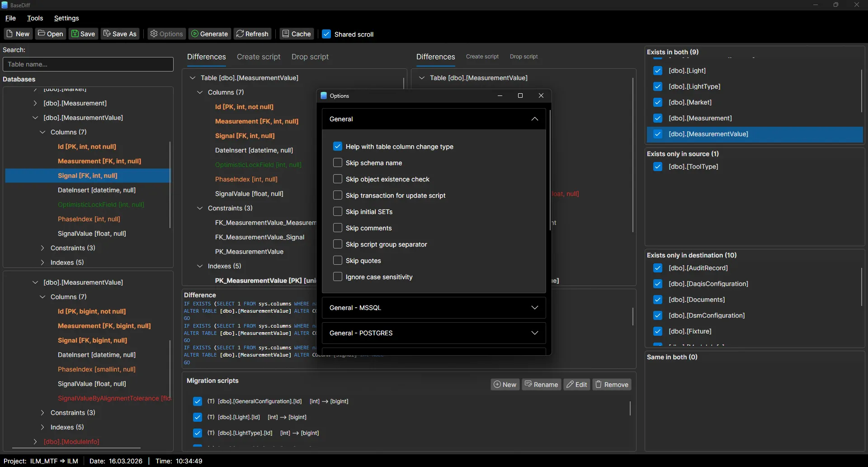Run Generate using the green play icon
The image size is (868, 467).
tap(195, 33)
